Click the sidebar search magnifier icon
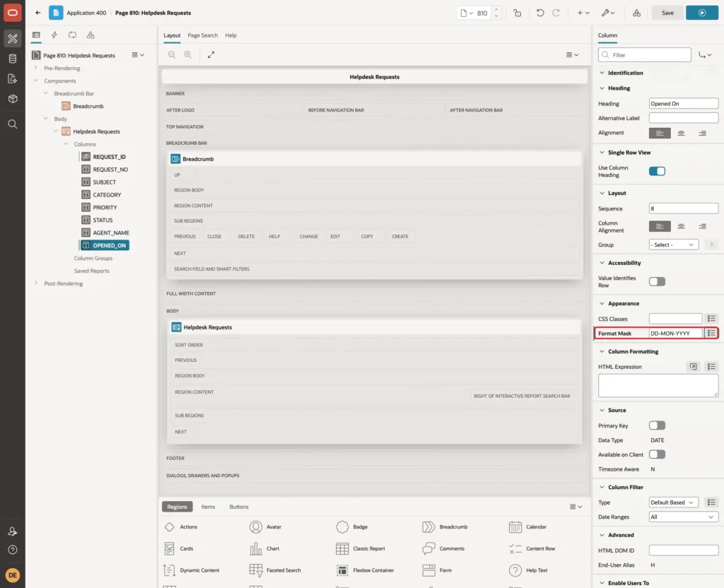Viewport: 724px width, 588px height. pos(13,124)
